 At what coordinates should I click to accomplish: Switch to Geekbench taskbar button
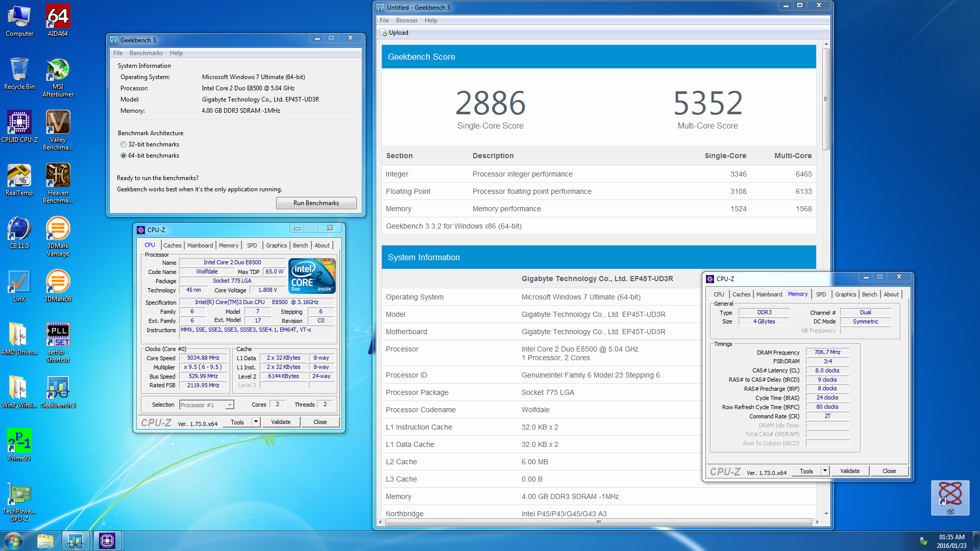76,541
